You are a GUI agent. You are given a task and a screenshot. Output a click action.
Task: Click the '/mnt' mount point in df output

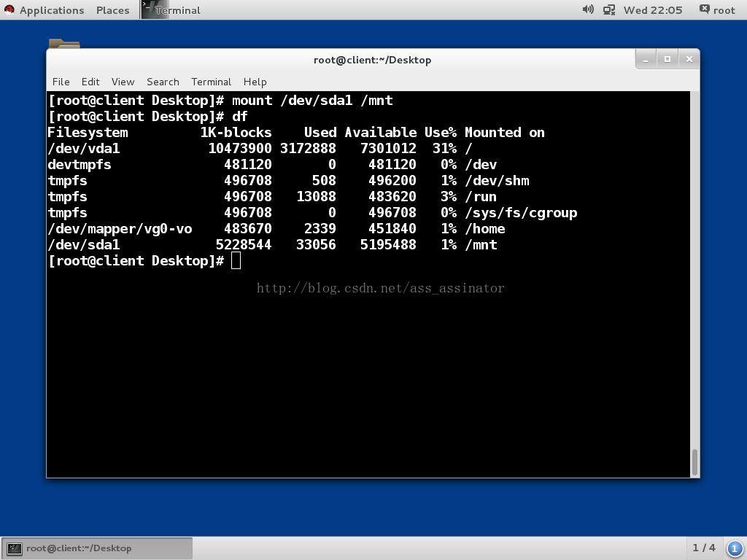point(481,245)
